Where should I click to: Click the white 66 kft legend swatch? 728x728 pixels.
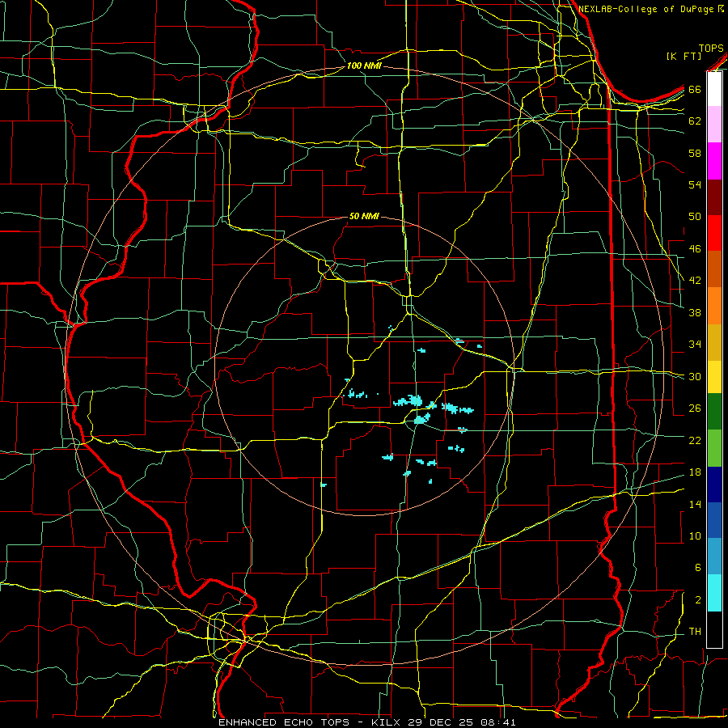(714, 89)
